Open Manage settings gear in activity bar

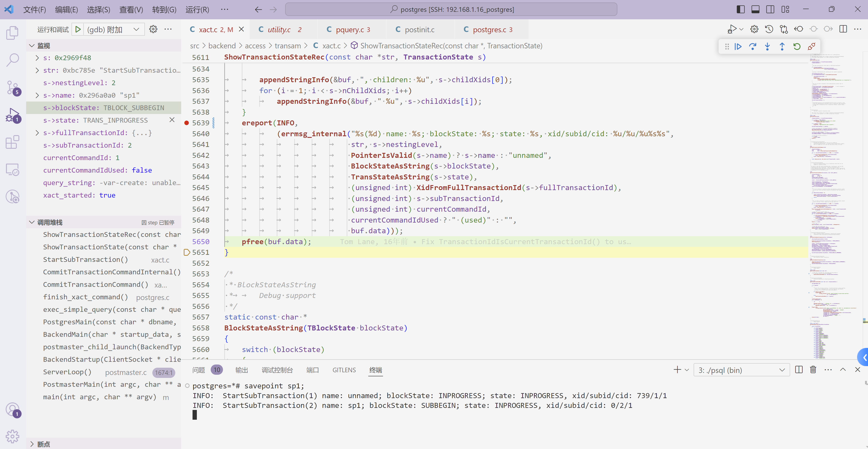point(12,436)
